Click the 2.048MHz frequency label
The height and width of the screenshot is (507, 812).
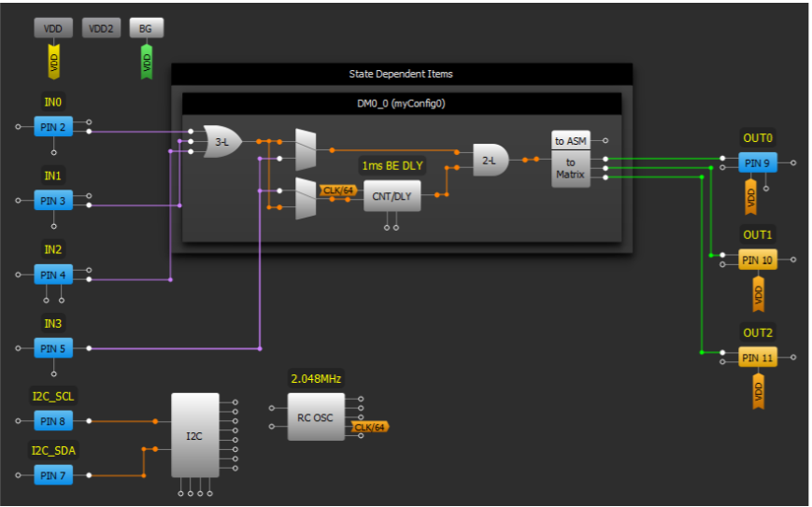click(316, 379)
